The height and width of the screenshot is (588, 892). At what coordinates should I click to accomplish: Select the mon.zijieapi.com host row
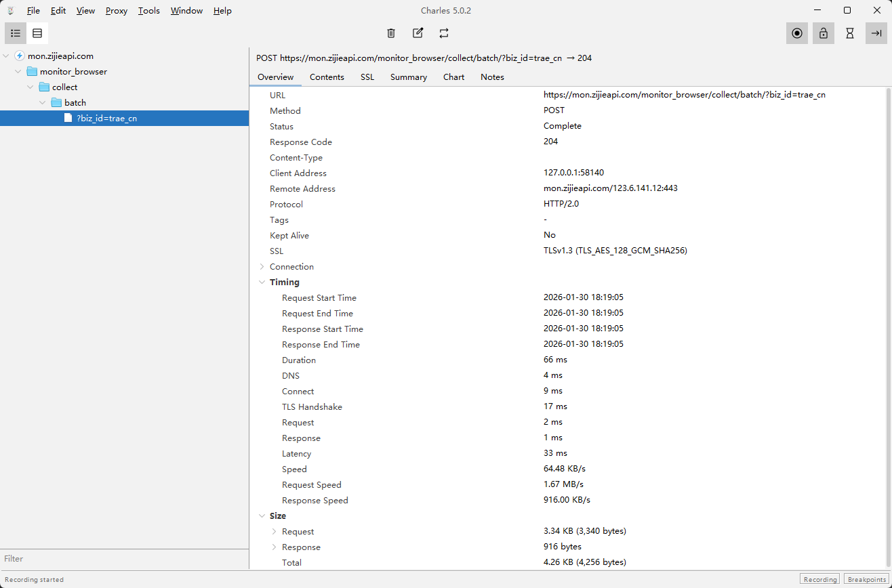[124, 56]
